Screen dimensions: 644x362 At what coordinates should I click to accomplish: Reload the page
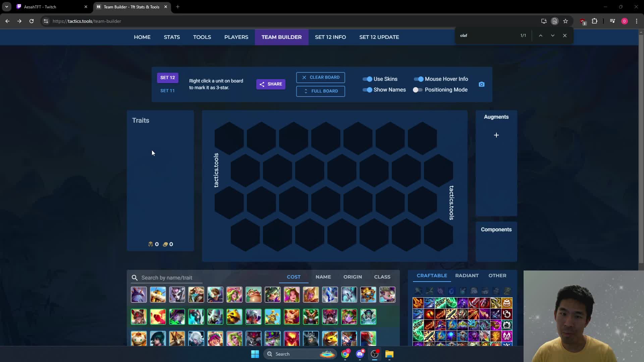[x=32, y=21]
